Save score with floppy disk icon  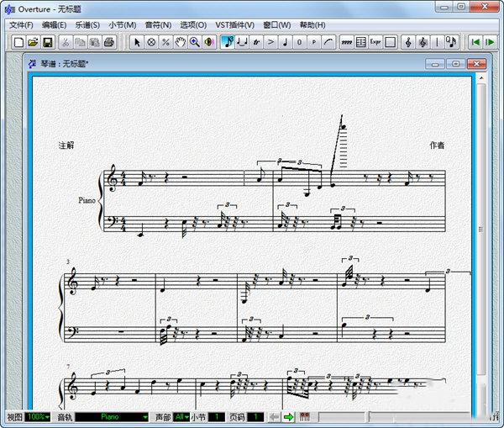coord(48,42)
